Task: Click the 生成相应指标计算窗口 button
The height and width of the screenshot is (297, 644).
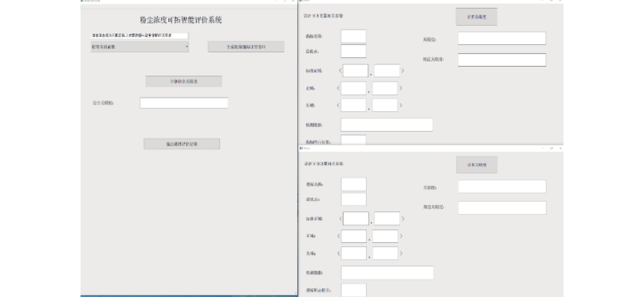Action: [246, 47]
